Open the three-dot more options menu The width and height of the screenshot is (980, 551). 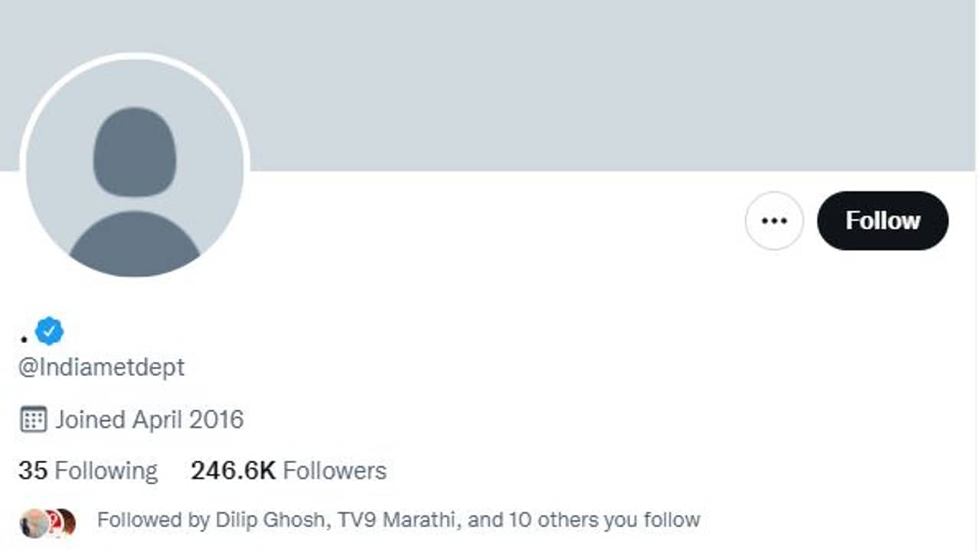coord(774,220)
